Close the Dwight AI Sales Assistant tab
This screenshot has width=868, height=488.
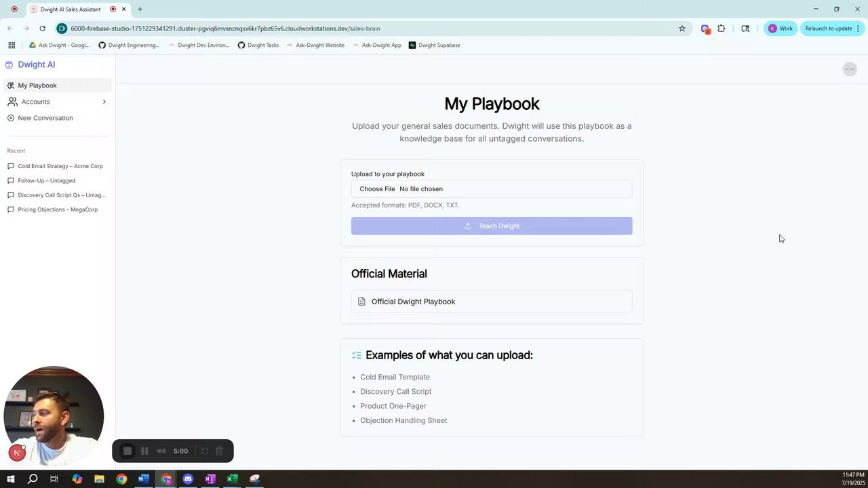(x=123, y=9)
